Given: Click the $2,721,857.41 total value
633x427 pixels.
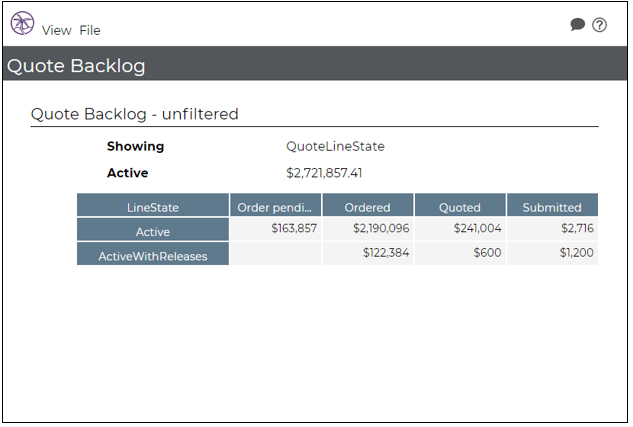Looking at the screenshot, I should click(324, 173).
